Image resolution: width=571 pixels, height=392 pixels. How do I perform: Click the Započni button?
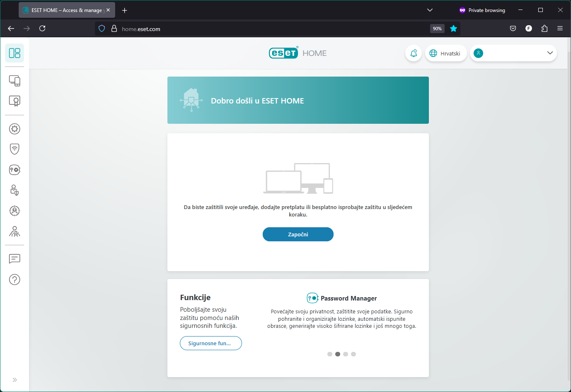[298, 234]
